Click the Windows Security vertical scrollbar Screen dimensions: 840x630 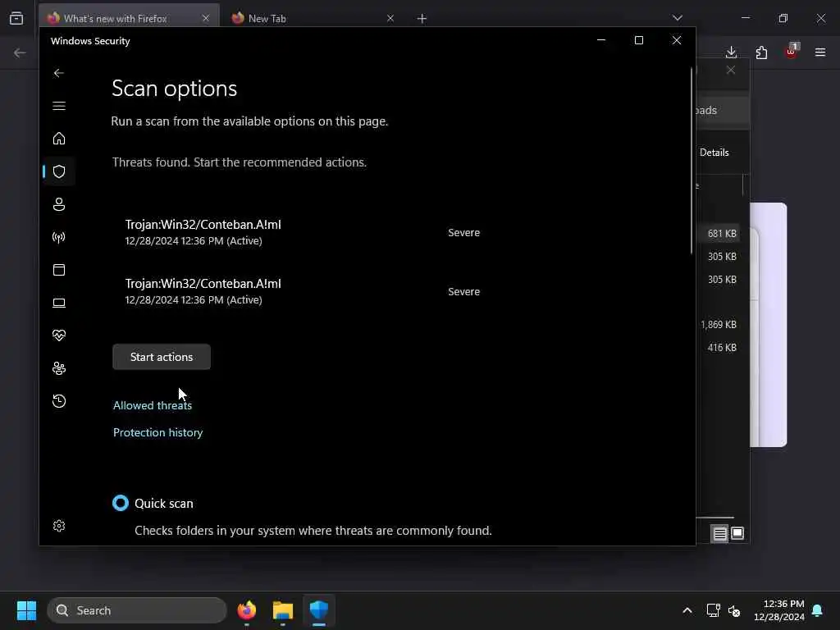[x=692, y=161]
